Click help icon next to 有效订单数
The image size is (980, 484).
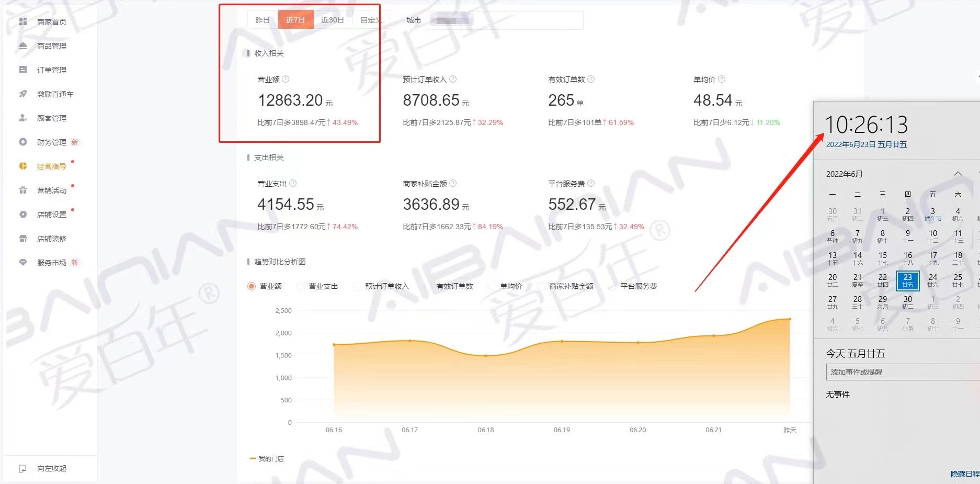click(x=591, y=79)
